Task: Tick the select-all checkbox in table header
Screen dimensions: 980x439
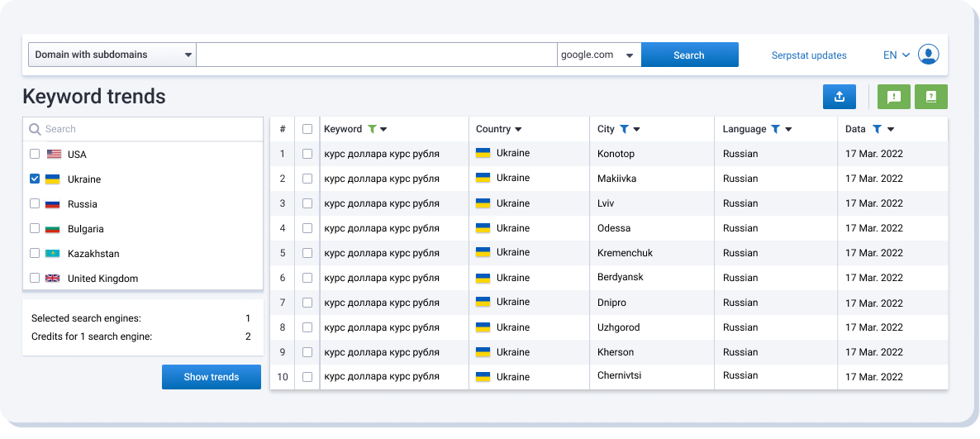Action: [x=307, y=129]
